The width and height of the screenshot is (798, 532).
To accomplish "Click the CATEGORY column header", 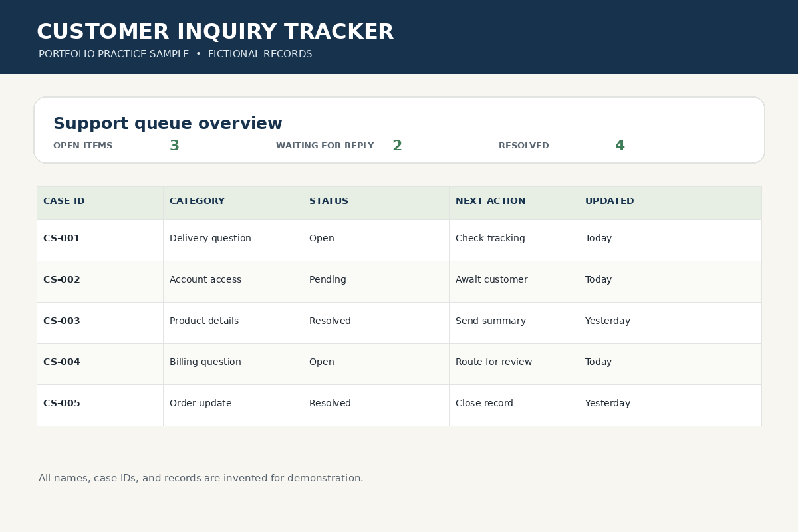I will [x=233, y=203].
